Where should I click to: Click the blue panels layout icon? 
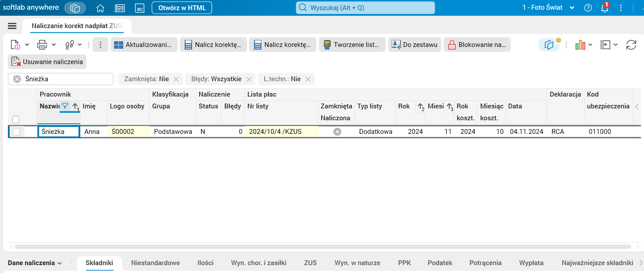click(549, 45)
